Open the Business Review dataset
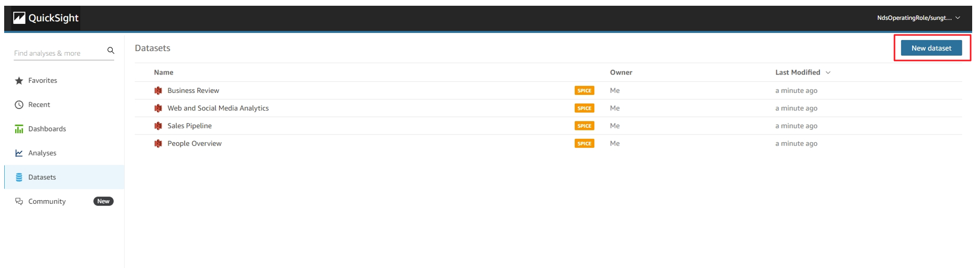Screen dimensions: 980x268 (193, 91)
